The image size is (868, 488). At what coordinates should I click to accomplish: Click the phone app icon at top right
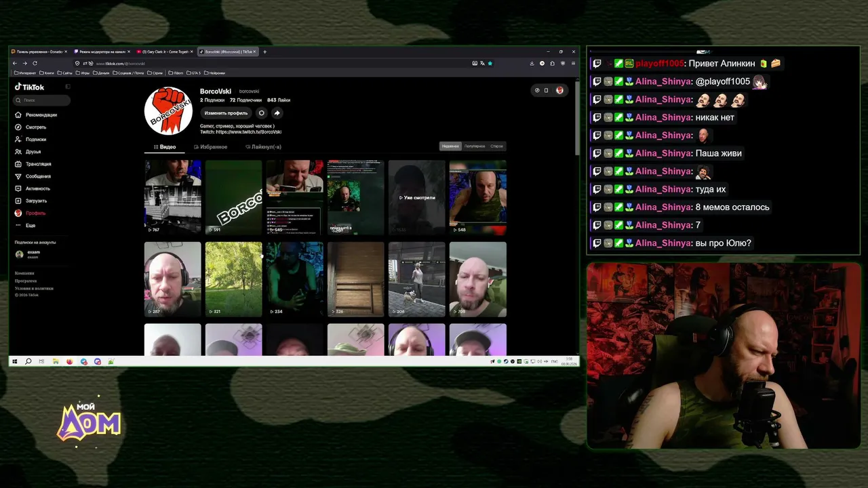[x=547, y=90]
